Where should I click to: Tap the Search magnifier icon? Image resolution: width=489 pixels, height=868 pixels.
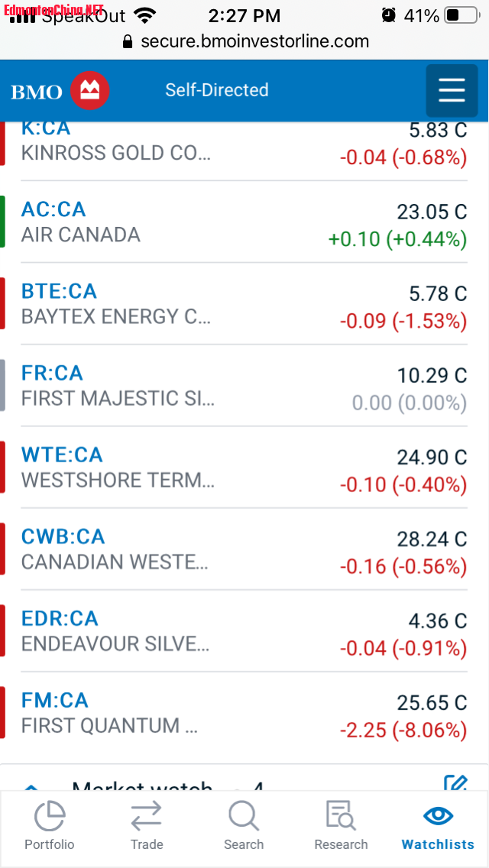244,817
